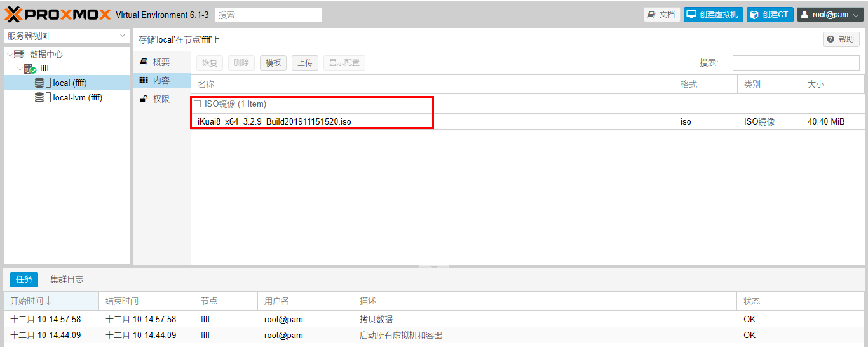
Task: Open the 概要 section
Action: [x=162, y=62]
